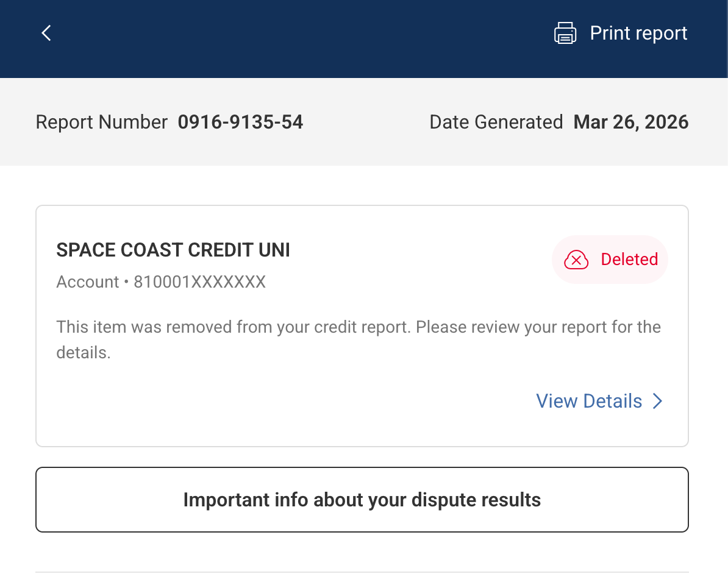Click the masked account number 810001XXXXXXX
The image size is (728, 574).
(x=199, y=282)
